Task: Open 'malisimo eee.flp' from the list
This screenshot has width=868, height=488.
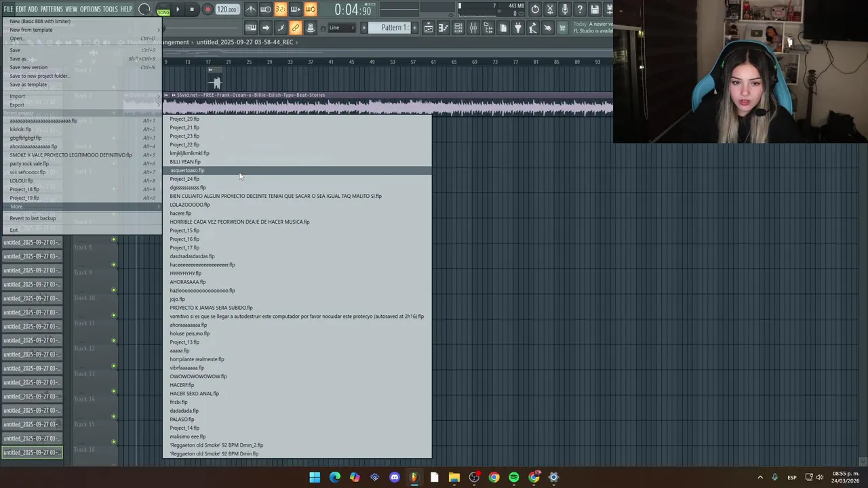Action: pos(297,436)
